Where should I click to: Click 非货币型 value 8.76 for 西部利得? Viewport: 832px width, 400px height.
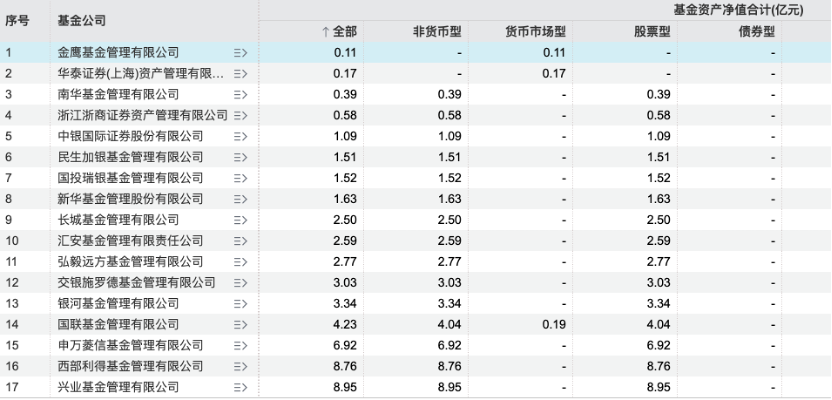point(450,366)
